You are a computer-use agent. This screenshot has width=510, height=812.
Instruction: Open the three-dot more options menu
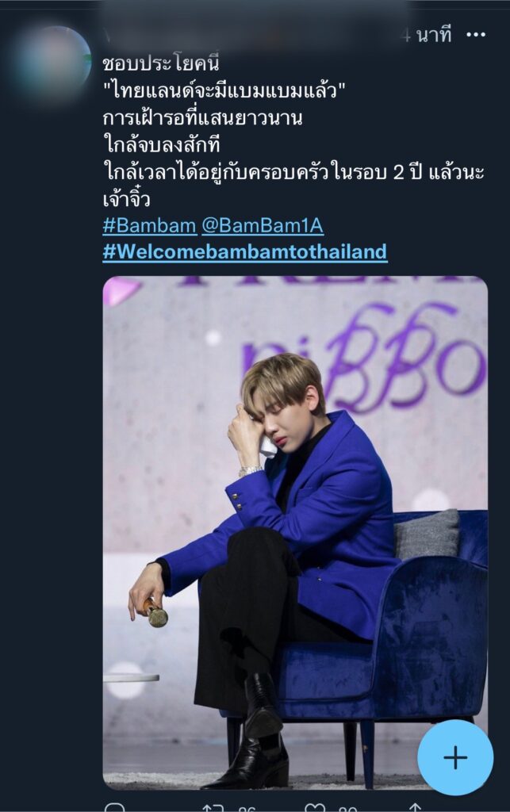(476, 35)
